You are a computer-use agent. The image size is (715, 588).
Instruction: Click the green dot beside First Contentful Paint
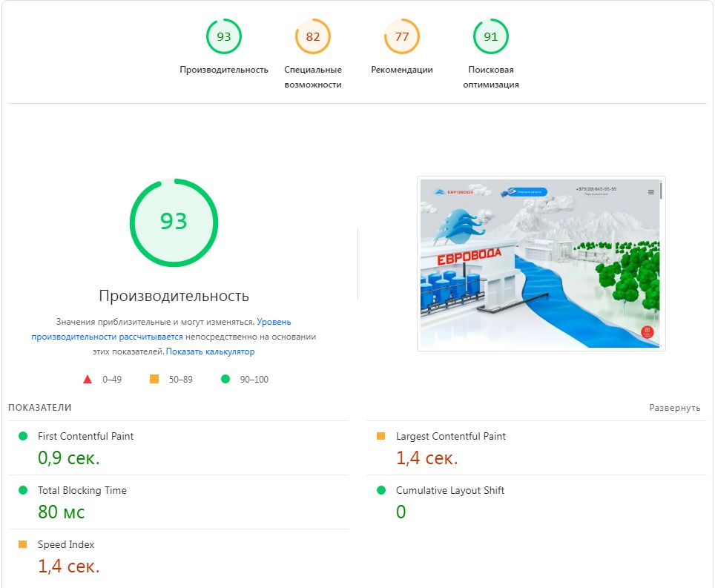pyautogui.click(x=24, y=437)
